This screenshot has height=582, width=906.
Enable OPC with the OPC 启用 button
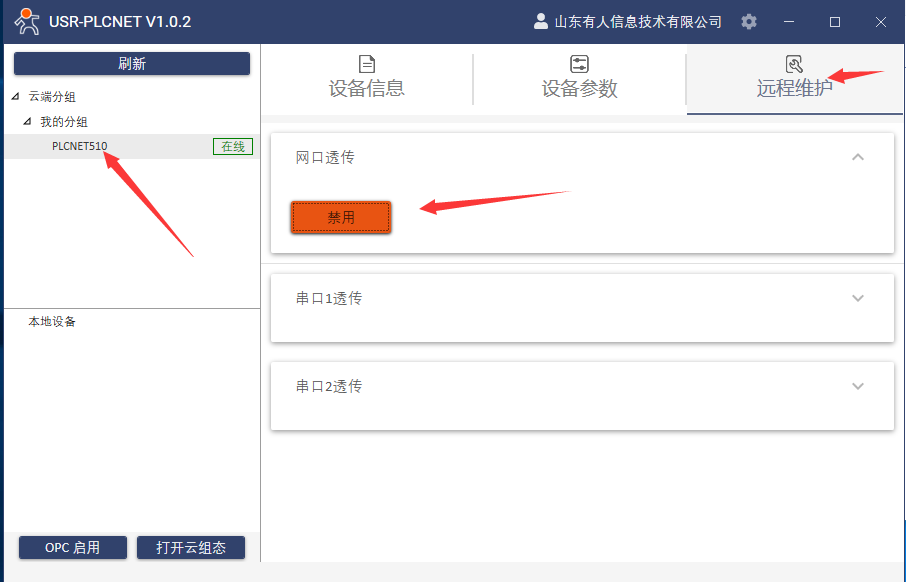click(x=73, y=547)
